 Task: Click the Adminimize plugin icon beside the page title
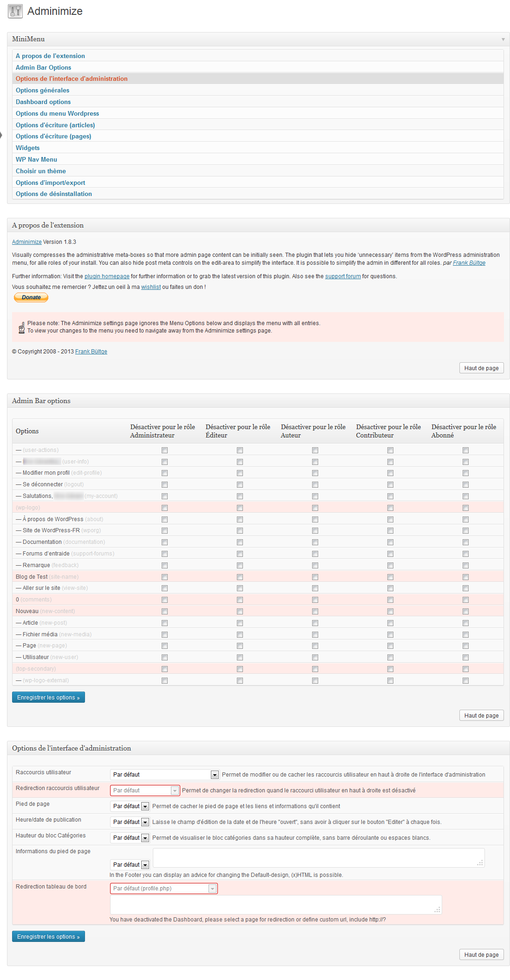point(15,12)
